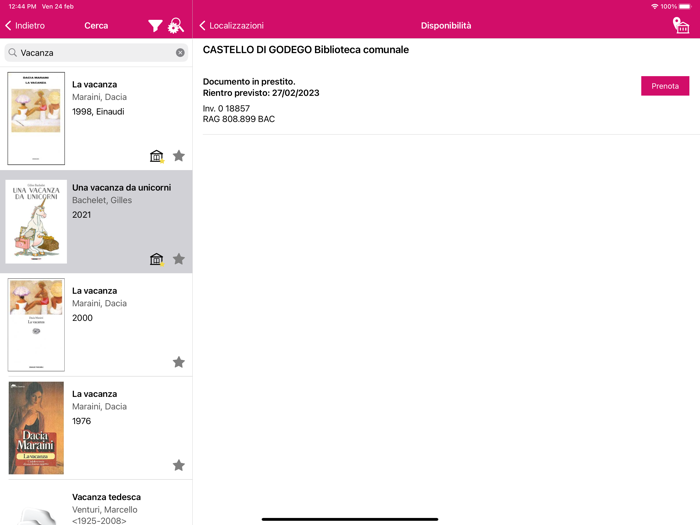Show library availability for La vacanza 1998
This screenshot has width=700, height=525.
point(157,156)
